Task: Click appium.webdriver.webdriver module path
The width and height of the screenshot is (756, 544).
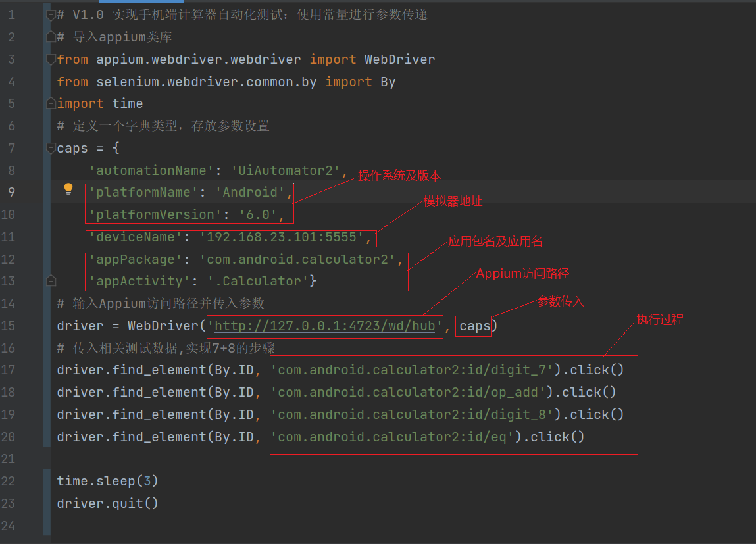Action: [x=199, y=60]
